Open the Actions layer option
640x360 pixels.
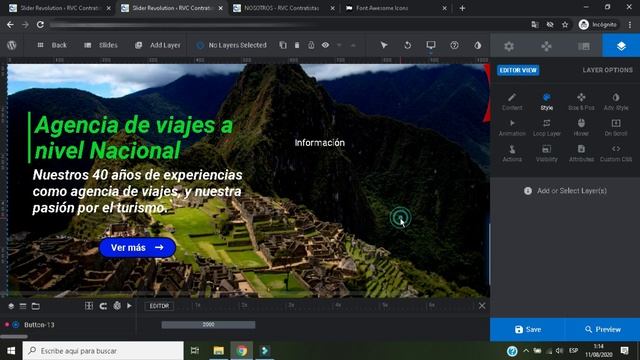coord(512,153)
